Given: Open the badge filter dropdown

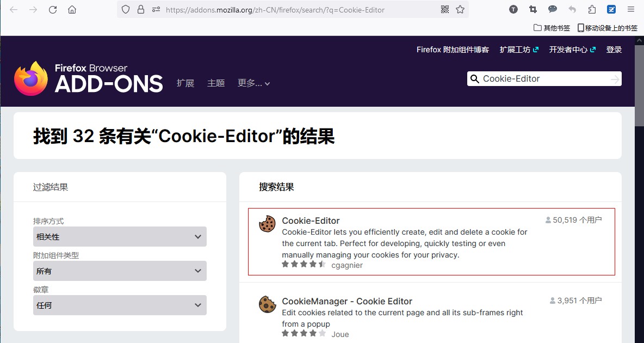Looking at the screenshot, I should pos(120,305).
